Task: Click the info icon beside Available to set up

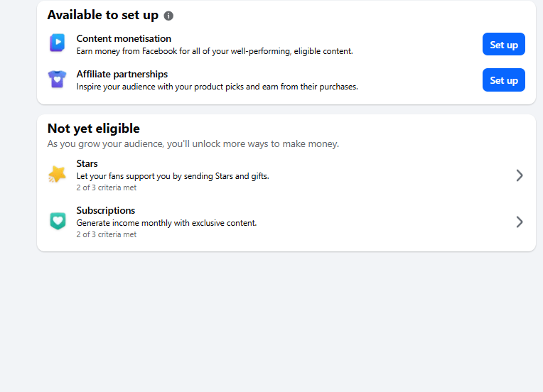Action: (168, 16)
